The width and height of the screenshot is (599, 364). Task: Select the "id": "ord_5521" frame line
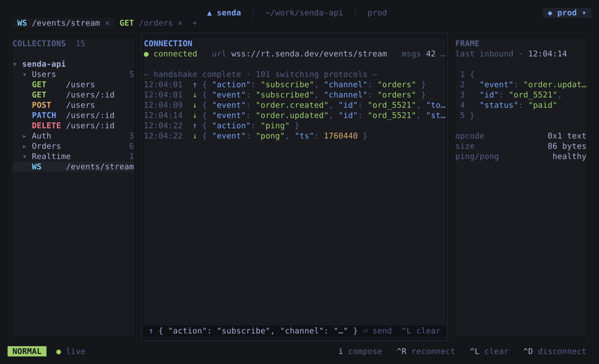point(521,95)
